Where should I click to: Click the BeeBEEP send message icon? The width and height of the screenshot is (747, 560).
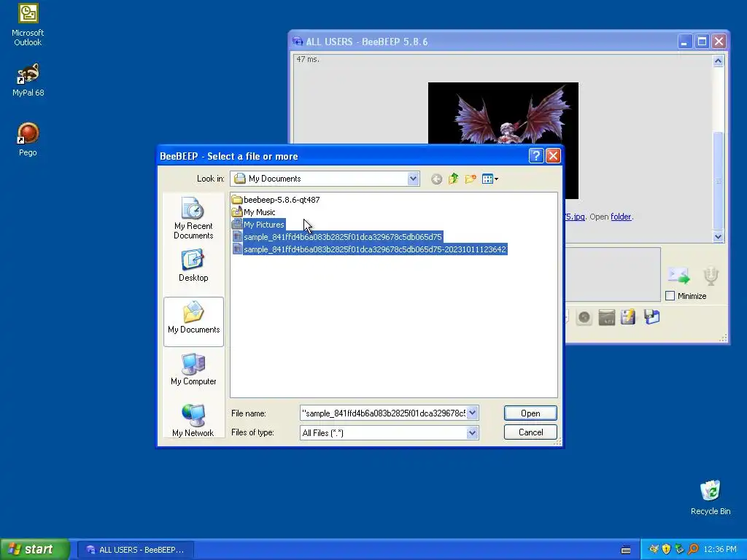[678, 276]
